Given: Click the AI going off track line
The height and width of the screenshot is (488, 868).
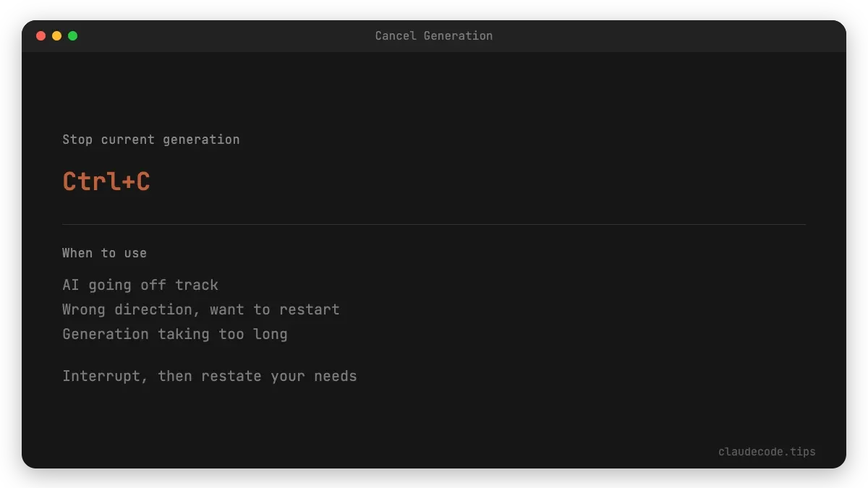Looking at the screenshot, I should (140, 285).
